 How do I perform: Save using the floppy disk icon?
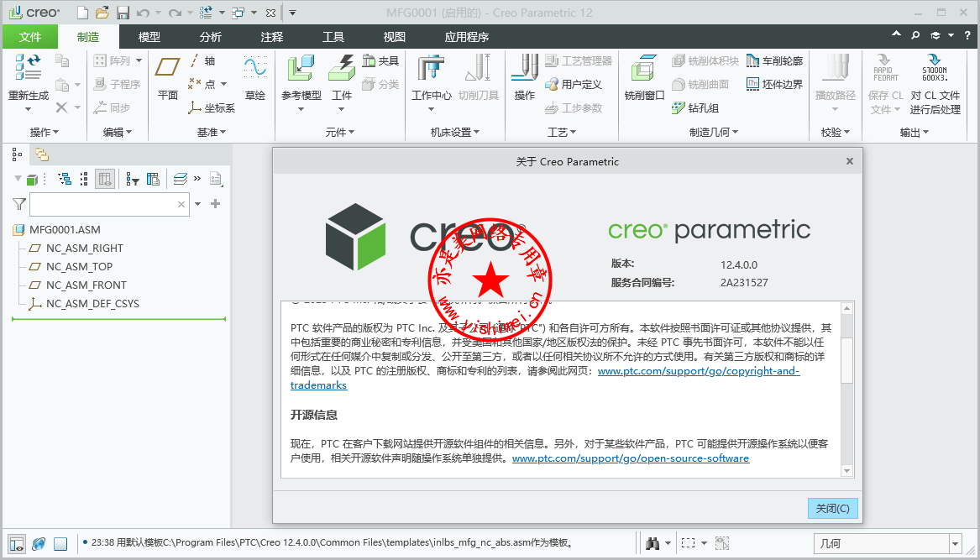[x=123, y=13]
